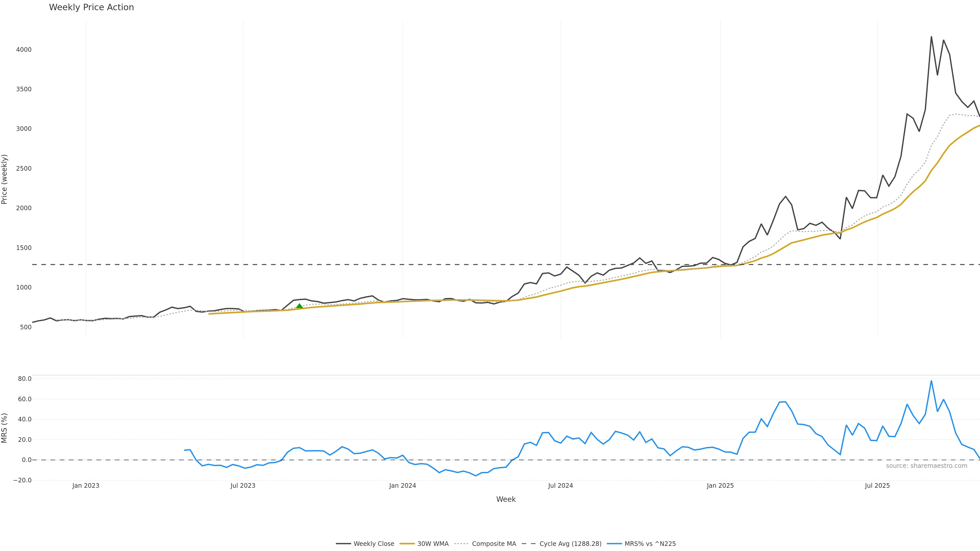Toggle the Weekly Close legend entry
The height and width of the screenshot is (551, 980).
coord(374,544)
